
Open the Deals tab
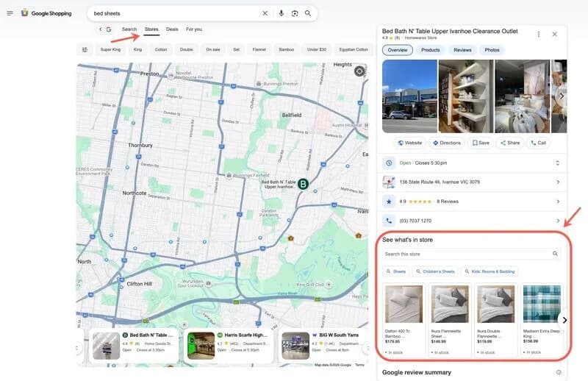pos(172,29)
